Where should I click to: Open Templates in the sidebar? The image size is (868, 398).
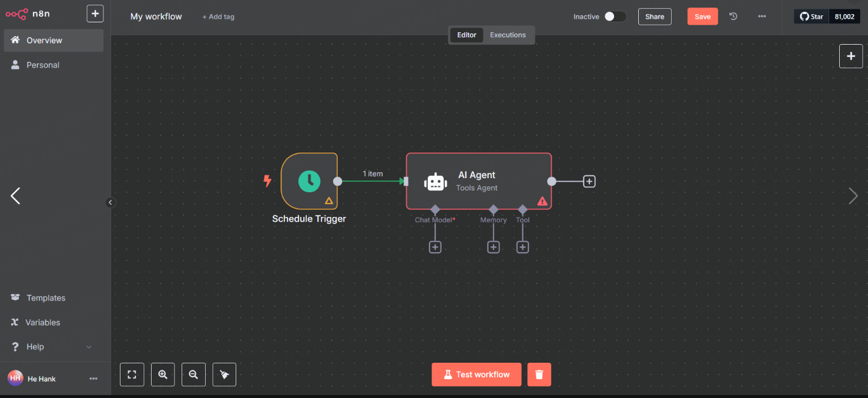tap(46, 298)
